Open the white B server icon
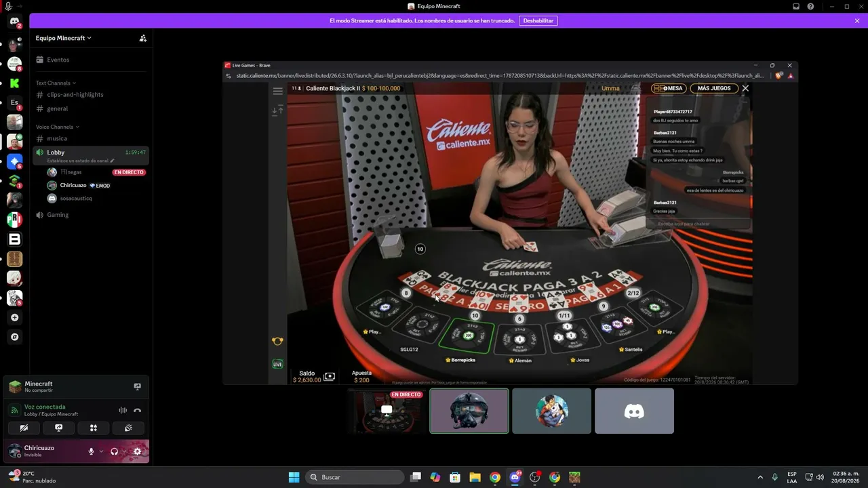868x488 pixels. (14, 239)
